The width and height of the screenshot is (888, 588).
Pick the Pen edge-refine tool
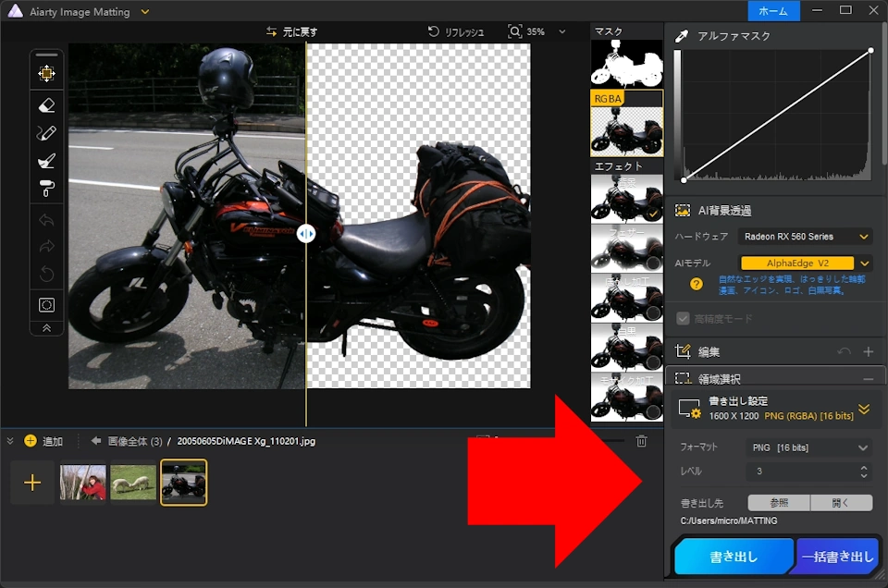pos(46,132)
